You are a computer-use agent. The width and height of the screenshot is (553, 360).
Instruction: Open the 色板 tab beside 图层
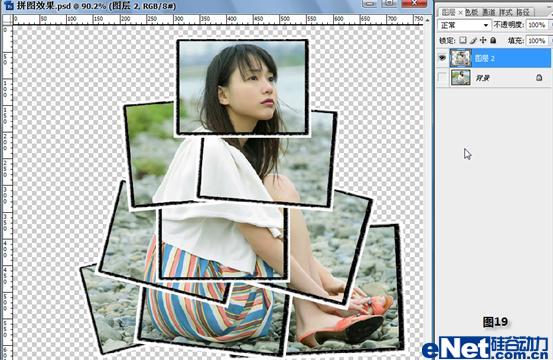point(471,12)
